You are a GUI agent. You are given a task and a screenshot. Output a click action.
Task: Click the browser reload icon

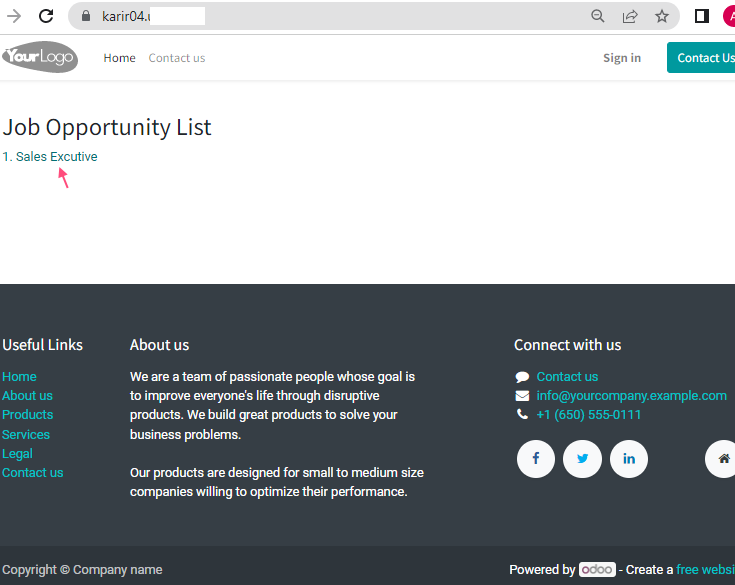(x=46, y=16)
